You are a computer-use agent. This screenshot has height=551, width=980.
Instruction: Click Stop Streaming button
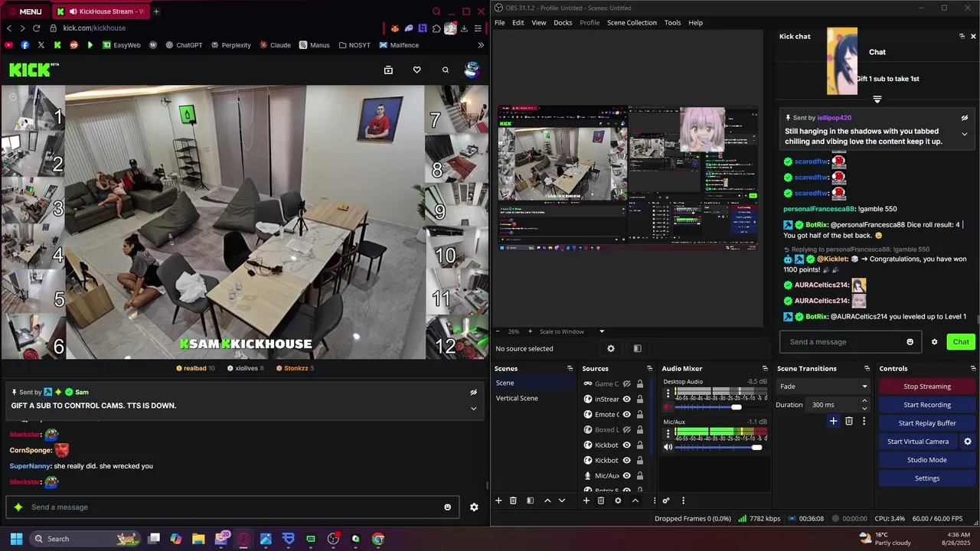point(927,386)
